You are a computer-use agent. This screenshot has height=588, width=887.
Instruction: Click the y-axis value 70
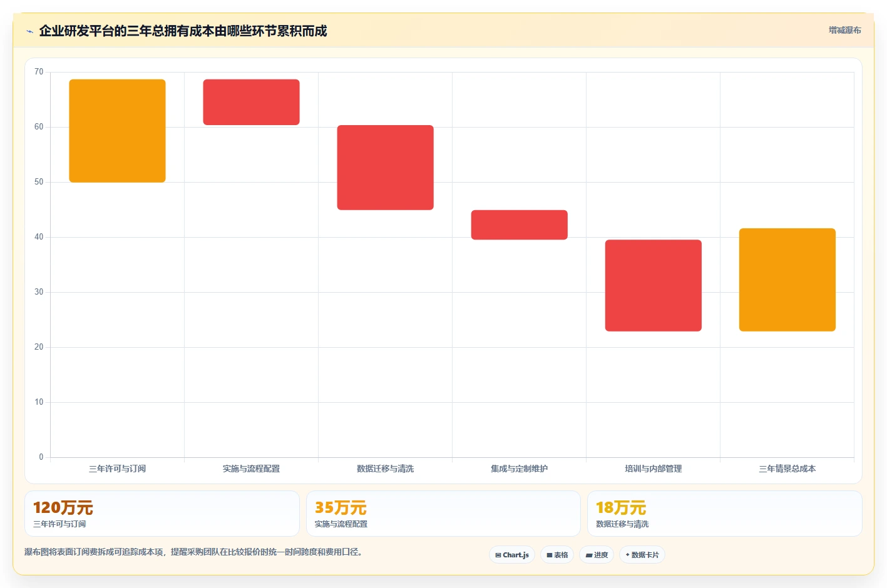coord(39,72)
